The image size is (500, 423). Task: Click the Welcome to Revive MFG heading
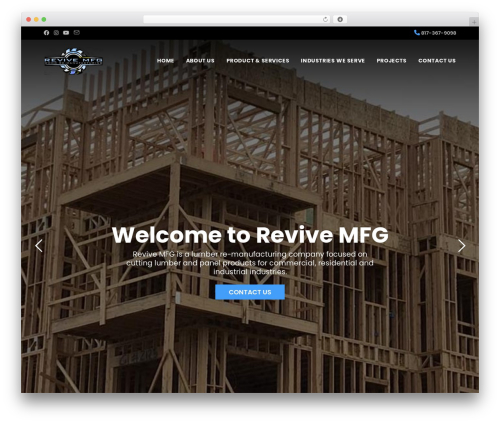point(250,235)
